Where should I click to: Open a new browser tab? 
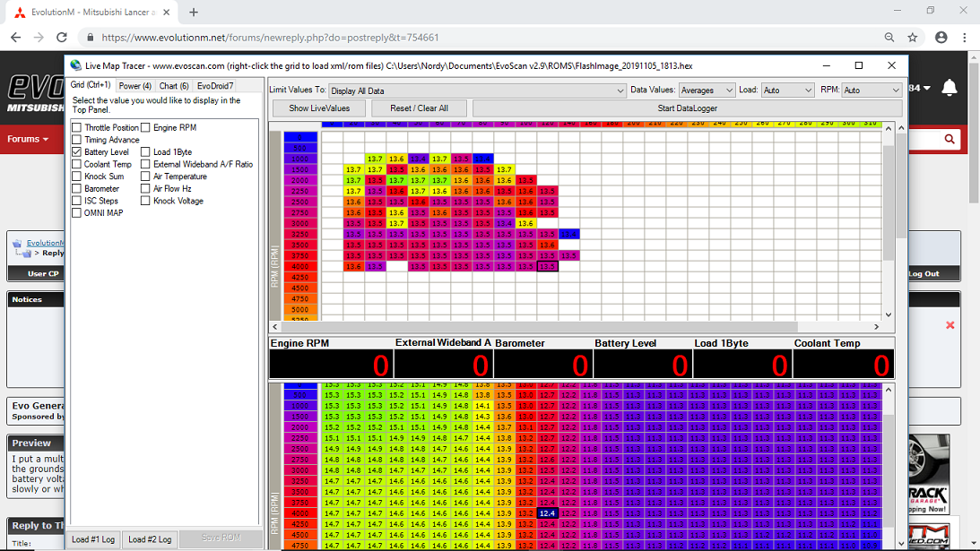click(x=193, y=12)
